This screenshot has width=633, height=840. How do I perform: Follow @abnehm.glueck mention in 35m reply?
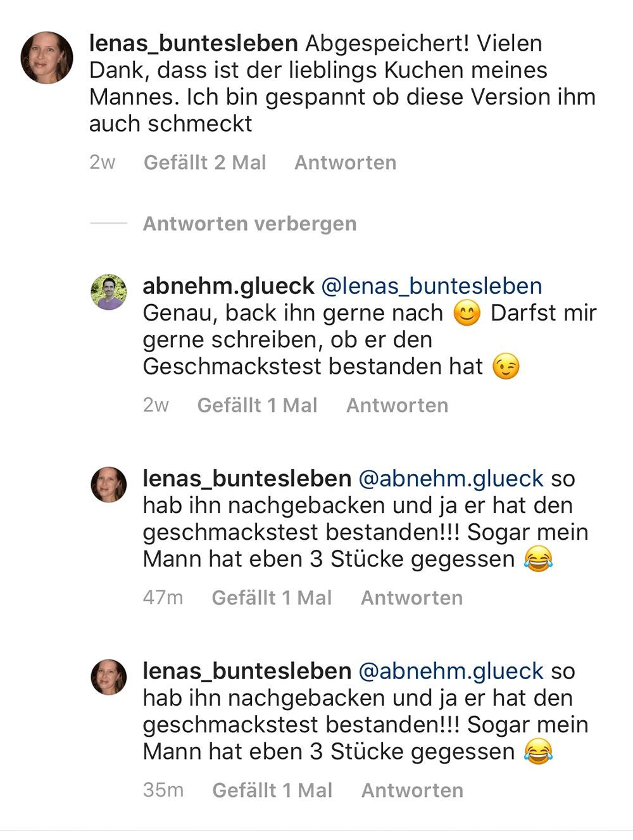coord(451,671)
